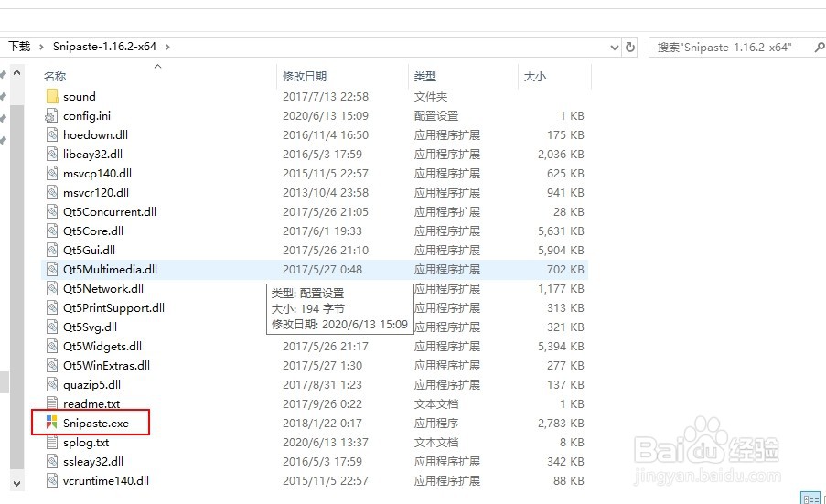Select the Qt5Multimedia.dll file icon
This screenshot has width=826, height=504.
point(51,270)
